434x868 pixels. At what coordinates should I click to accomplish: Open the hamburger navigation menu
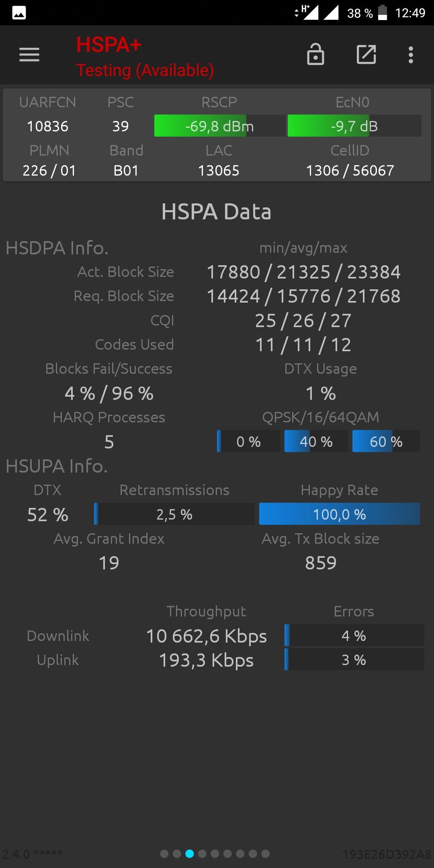pos(29,55)
